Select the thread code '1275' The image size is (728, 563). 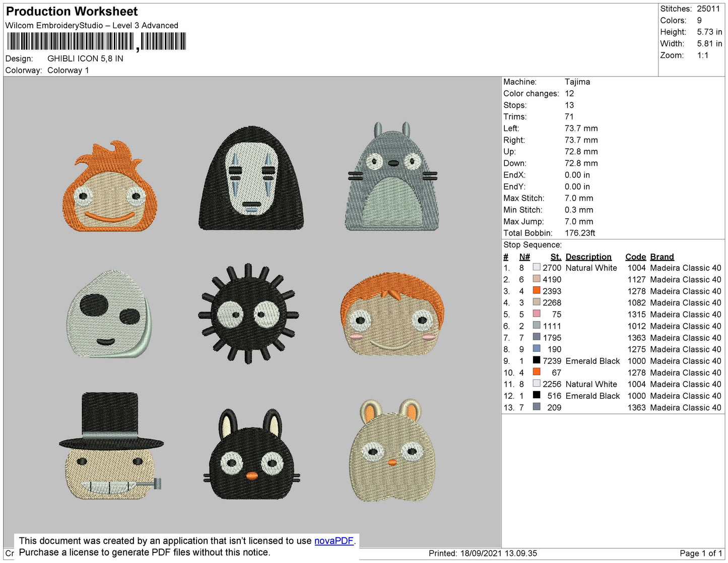pyautogui.click(x=637, y=349)
